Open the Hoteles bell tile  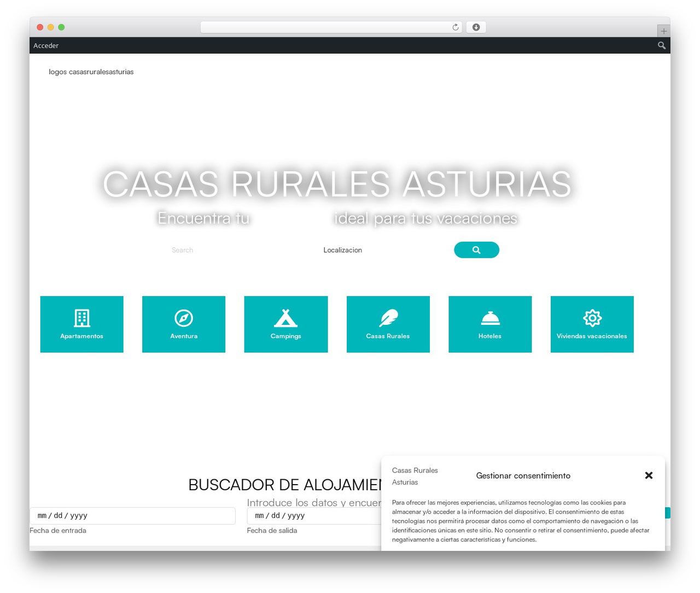[490, 324]
